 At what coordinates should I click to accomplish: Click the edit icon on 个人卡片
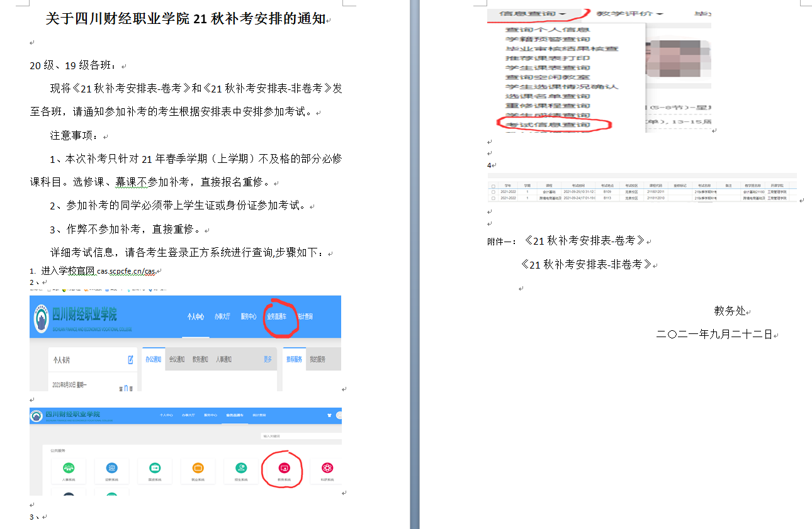130,360
